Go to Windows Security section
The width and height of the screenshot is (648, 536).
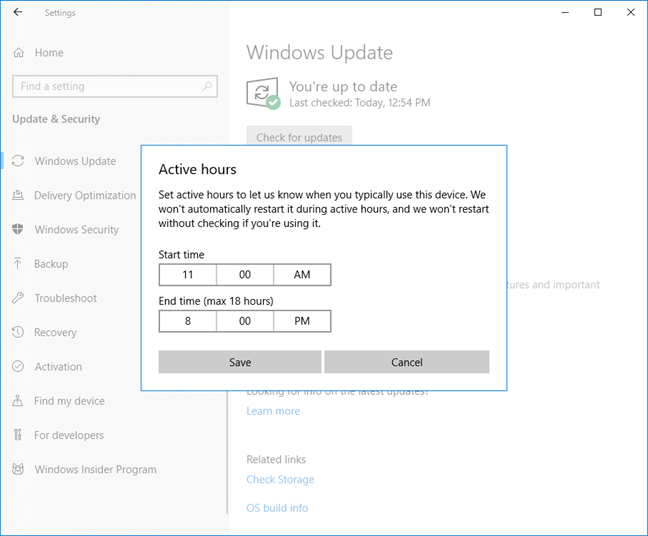pos(77,229)
